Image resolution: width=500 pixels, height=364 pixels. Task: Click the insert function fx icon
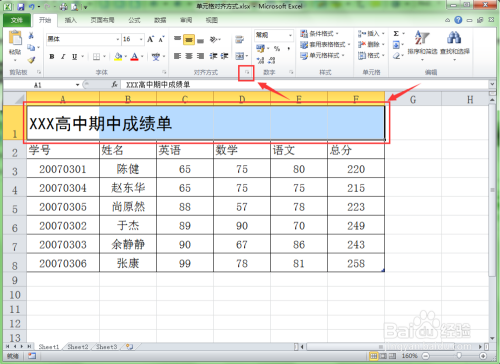(x=115, y=85)
